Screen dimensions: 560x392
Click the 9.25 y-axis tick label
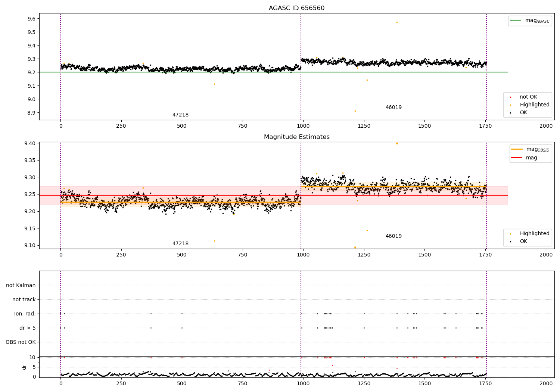click(30, 195)
